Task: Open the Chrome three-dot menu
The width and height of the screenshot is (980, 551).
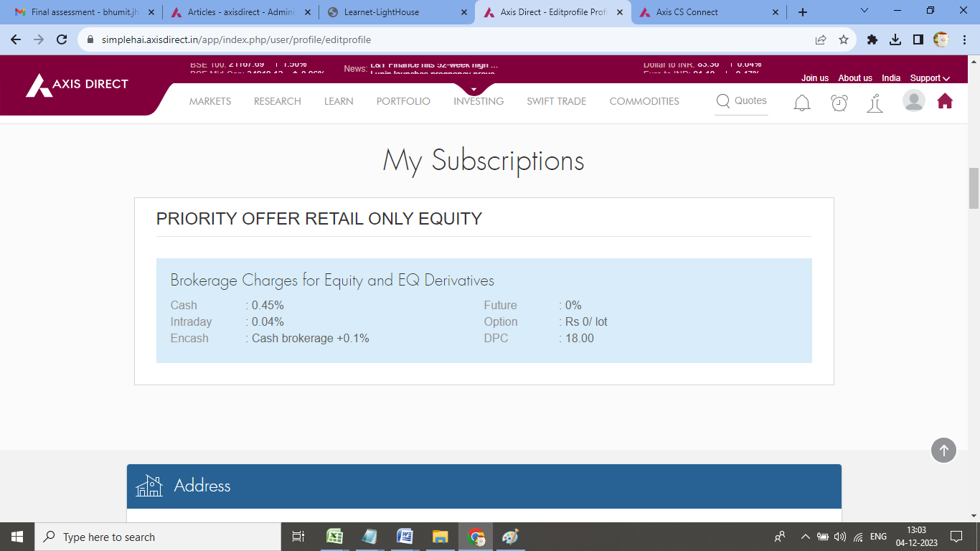Action: pyautogui.click(x=964, y=39)
